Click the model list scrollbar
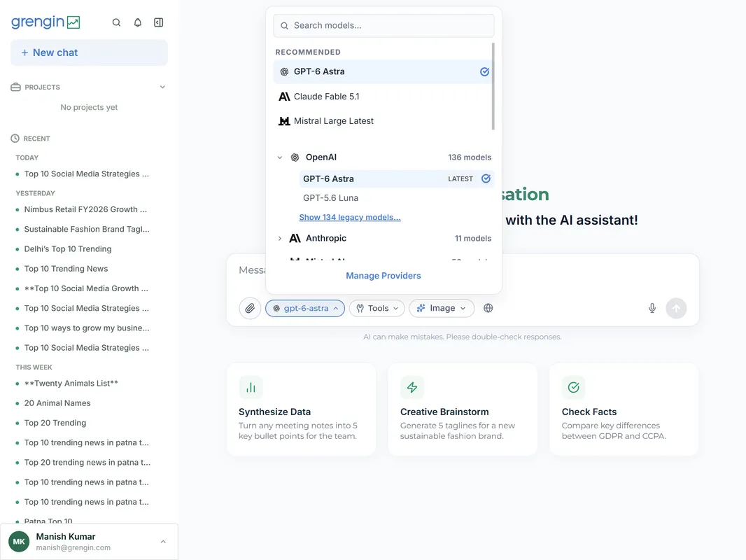 pyautogui.click(x=493, y=86)
